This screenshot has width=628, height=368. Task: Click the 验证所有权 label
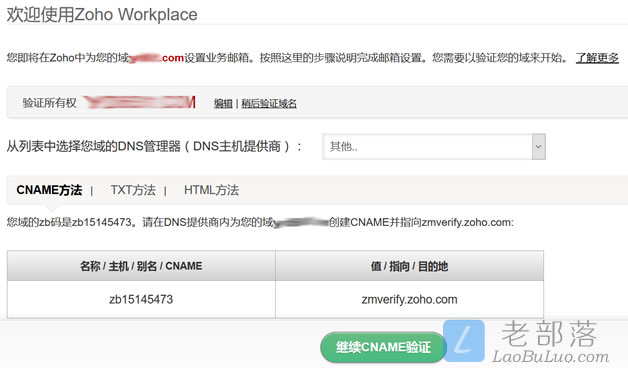coord(49,103)
